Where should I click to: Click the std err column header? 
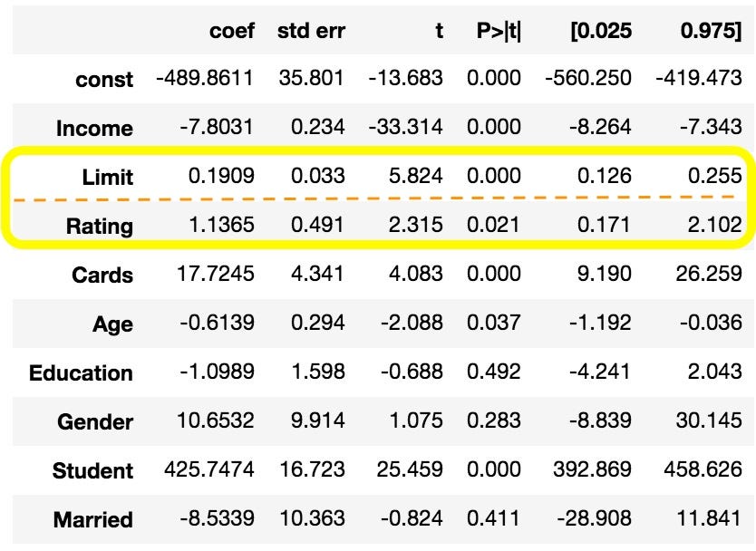(311, 31)
